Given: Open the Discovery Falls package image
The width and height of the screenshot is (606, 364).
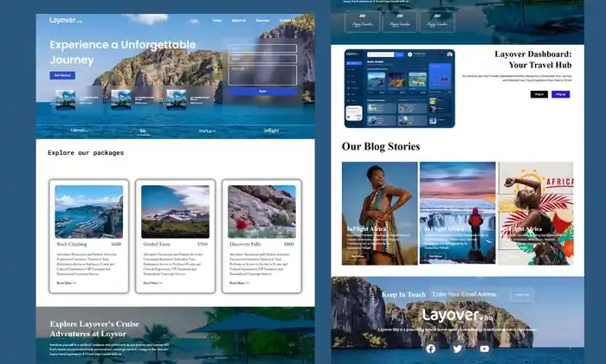Looking at the screenshot, I should (x=262, y=212).
